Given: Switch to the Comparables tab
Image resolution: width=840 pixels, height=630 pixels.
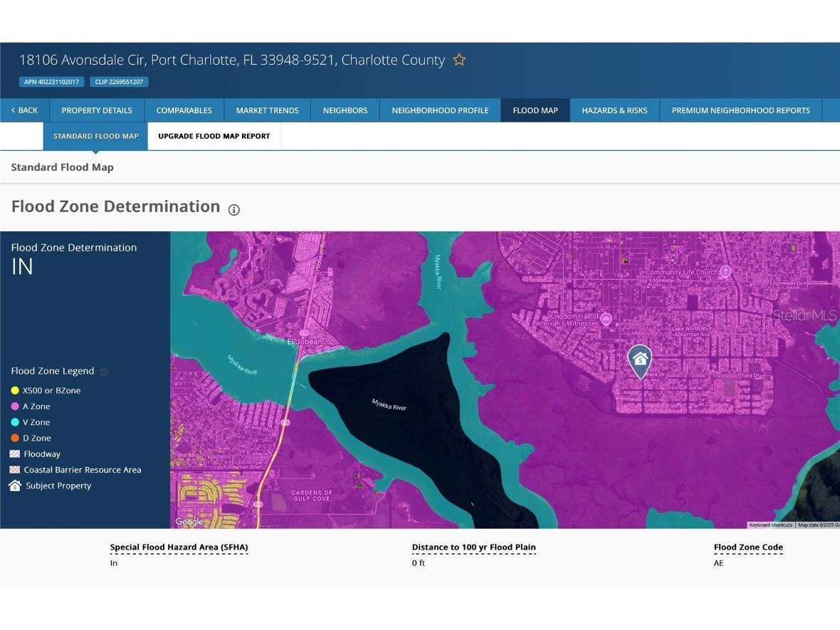Looking at the screenshot, I should tap(184, 110).
